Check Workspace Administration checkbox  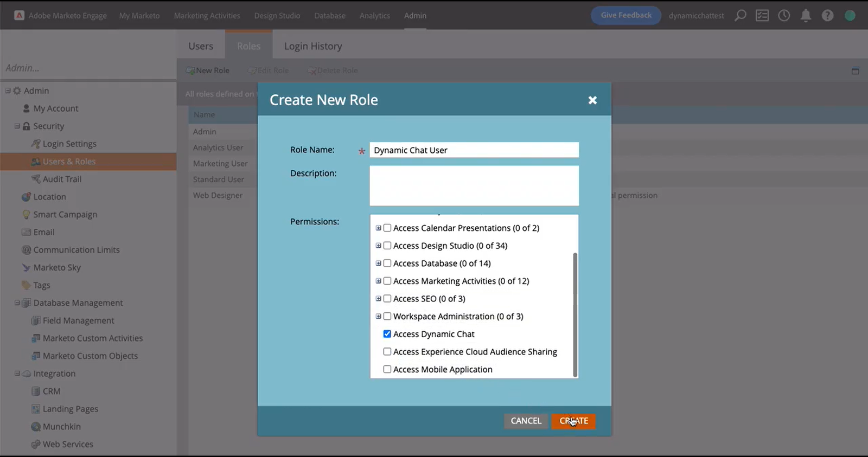point(387,316)
